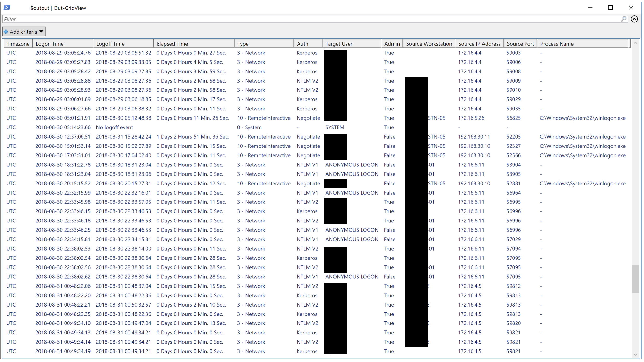
Task: Click the filter search magnifier icon
Action: 623,19
